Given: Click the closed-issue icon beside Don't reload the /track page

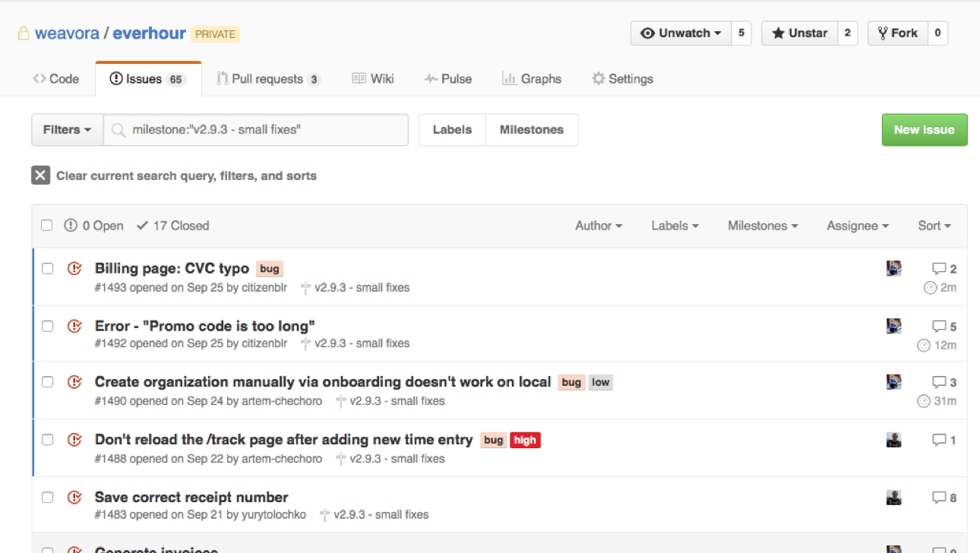Looking at the screenshot, I should point(74,440).
